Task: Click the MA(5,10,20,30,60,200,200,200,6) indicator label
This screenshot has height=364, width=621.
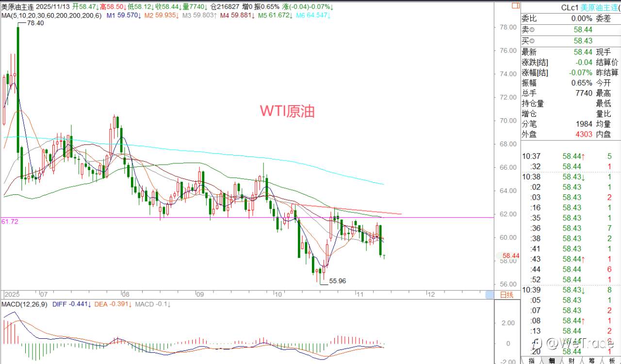Action: pyautogui.click(x=52, y=16)
